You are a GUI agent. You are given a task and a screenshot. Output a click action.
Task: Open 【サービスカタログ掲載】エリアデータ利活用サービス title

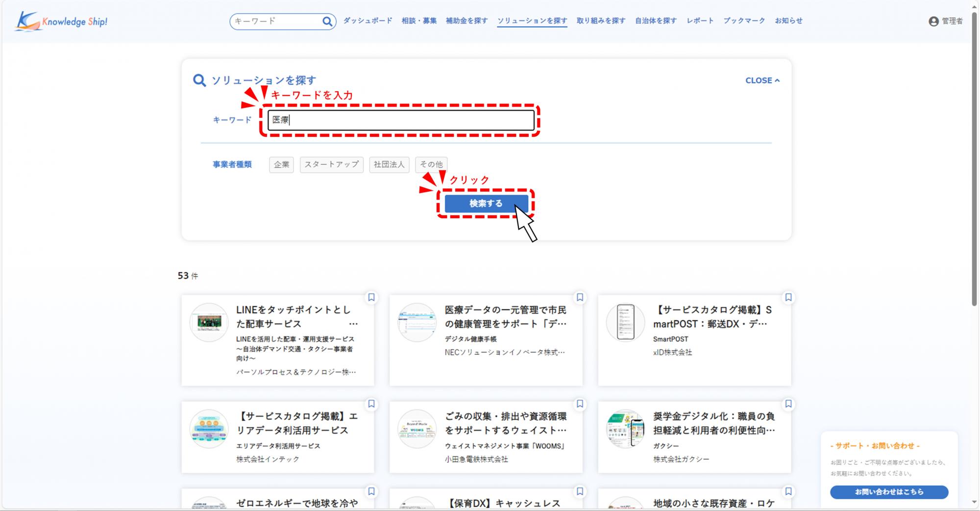coord(297,423)
